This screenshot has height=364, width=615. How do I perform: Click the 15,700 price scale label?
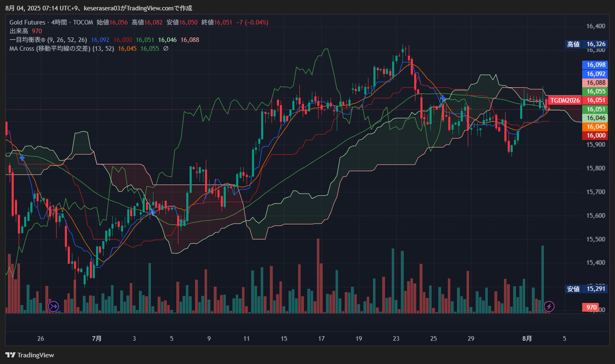[x=596, y=192]
